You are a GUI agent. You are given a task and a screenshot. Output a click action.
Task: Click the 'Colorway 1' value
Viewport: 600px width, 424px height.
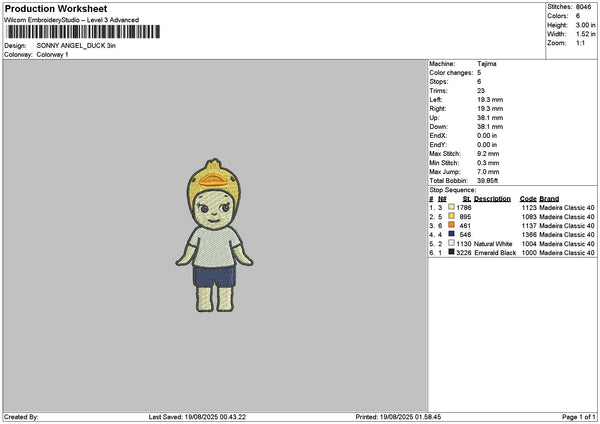[52, 55]
